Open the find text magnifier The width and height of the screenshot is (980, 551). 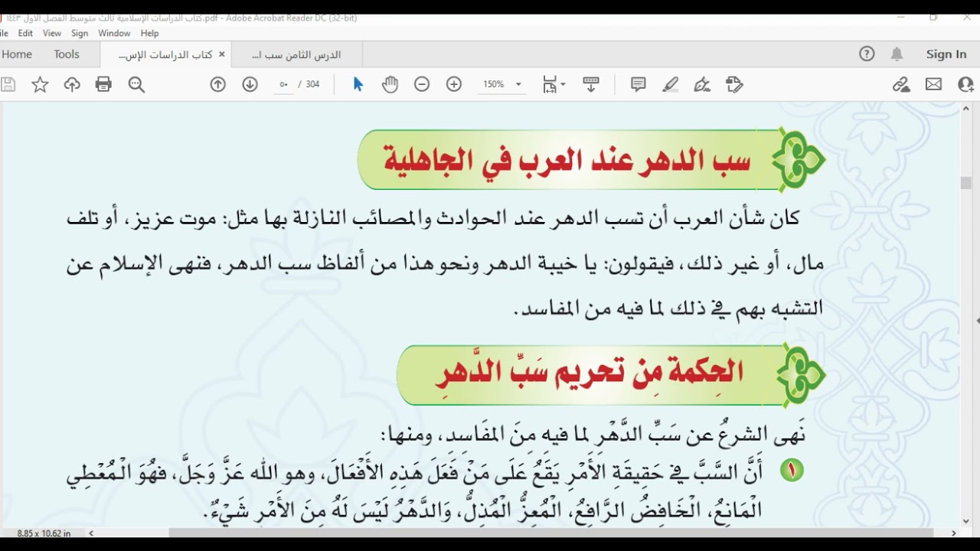[136, 85]
